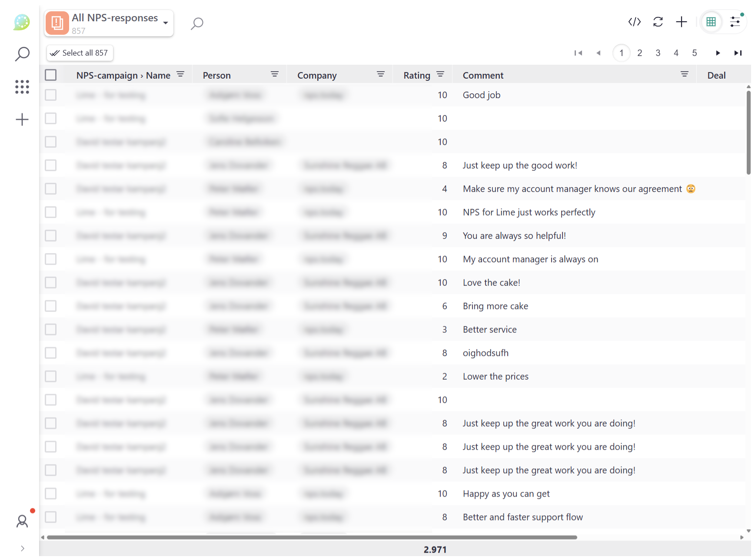Click the search magnifier beside the view title
The width and height of the screenshot is (755, 560).
197,23
